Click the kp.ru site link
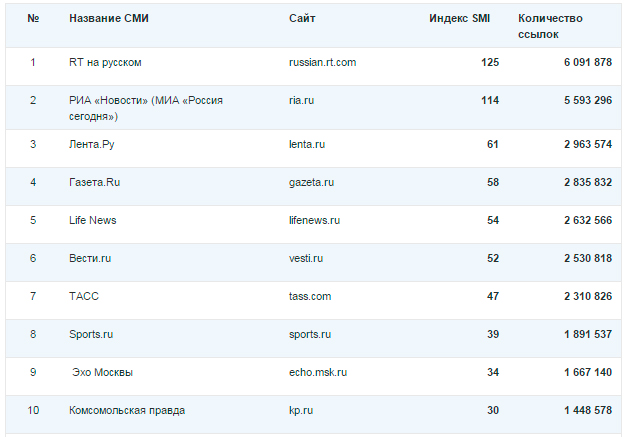The image size is (627, 437). pos(301,411)
